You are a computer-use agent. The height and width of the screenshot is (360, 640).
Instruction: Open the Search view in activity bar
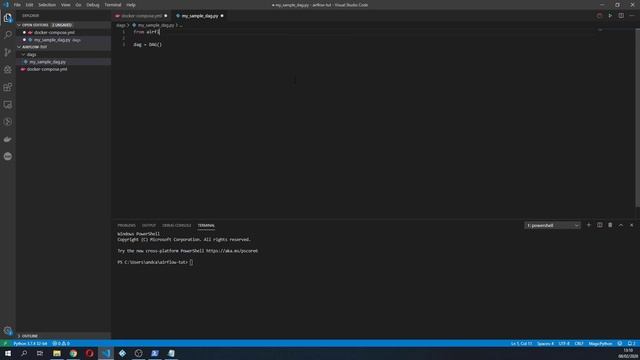8,35
